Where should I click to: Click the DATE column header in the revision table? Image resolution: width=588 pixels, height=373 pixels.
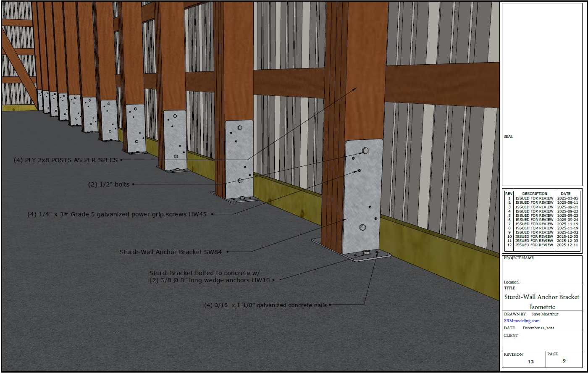[565, 194]
